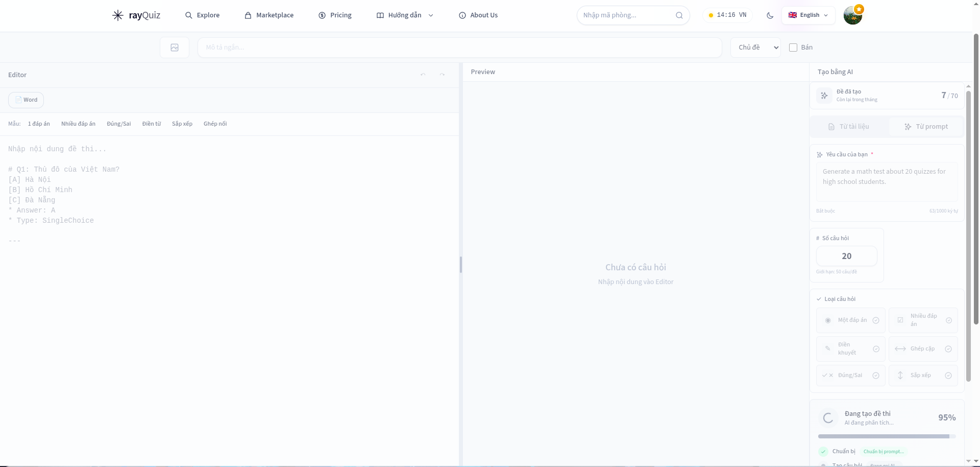Viewport: 980px width, 467px height.
Task: Select the sparkle icon in 'Từ prompt' tab
Action: [908, 126]
